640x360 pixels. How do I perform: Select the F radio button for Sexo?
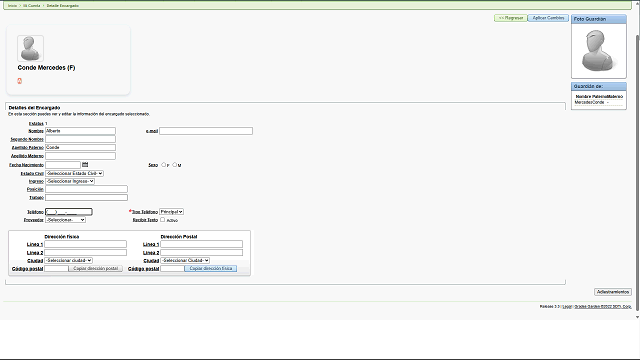(x=164, y=164)
